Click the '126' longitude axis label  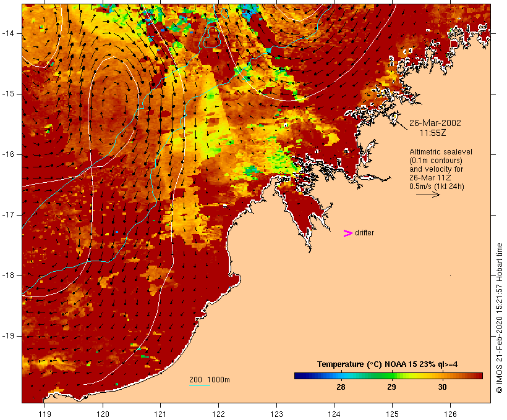click(x=450, y=414)
